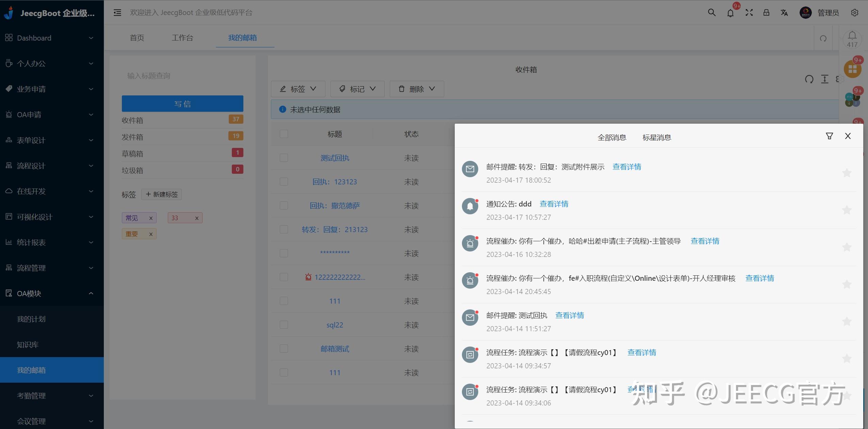
Task: Lock the screen via the padlock icon
Action: 766,12
